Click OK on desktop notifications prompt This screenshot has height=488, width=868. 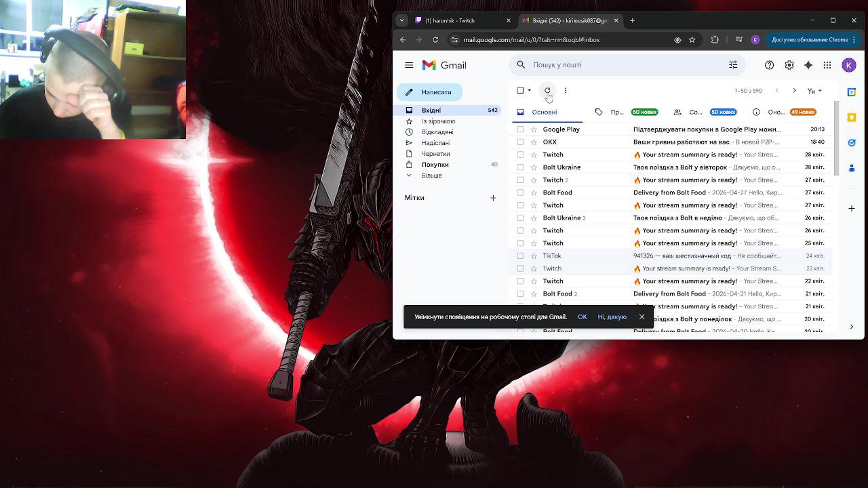[583, 317]
